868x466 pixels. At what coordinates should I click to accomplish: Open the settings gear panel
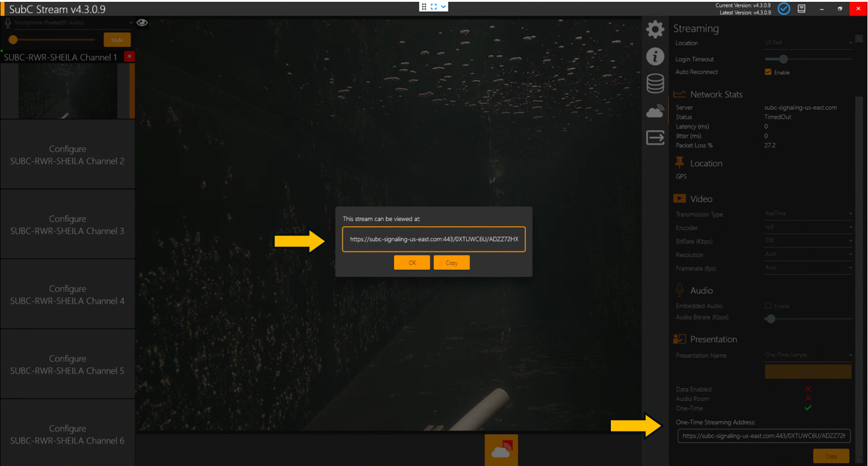pyautogui.click(x=655, y=30)
